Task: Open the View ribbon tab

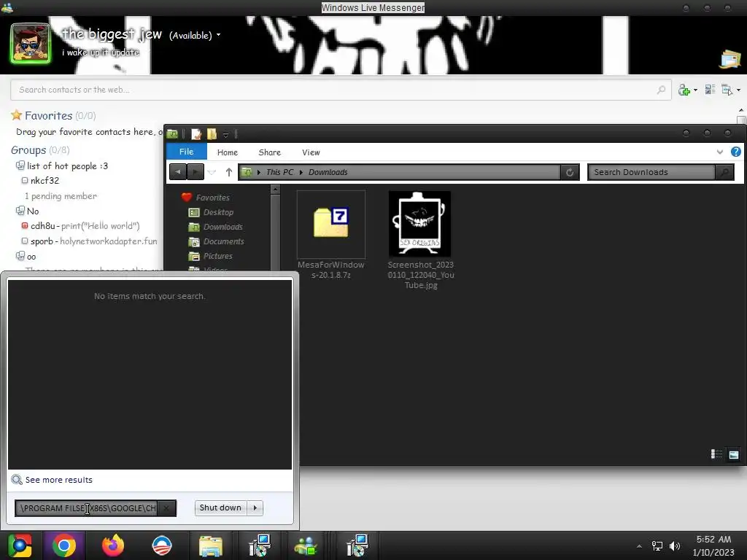Action: point(311,152)
